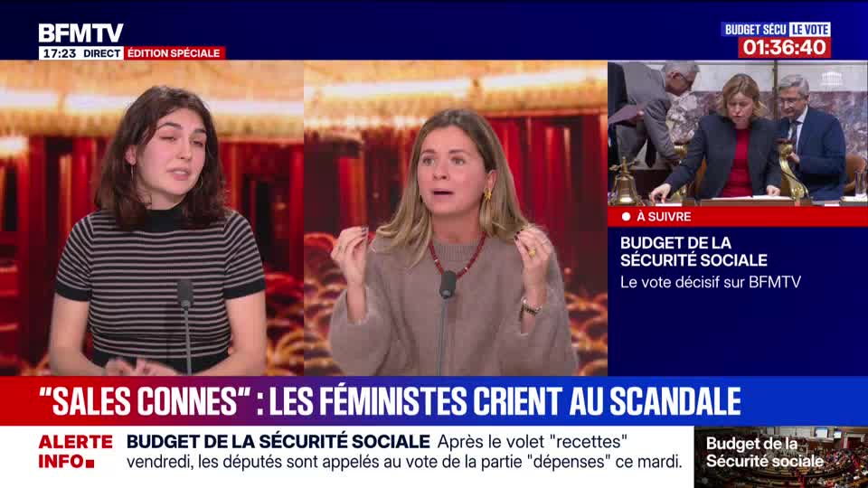Click the BUDGET DE LA SÉCURITÉ SOCIALE heading
The image size is (868, 488).
pos(693,251)
